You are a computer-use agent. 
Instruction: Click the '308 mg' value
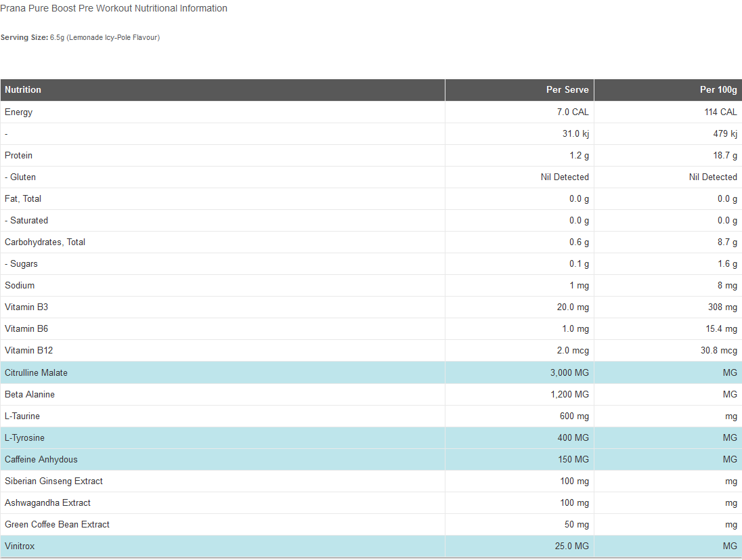(722, 307)
